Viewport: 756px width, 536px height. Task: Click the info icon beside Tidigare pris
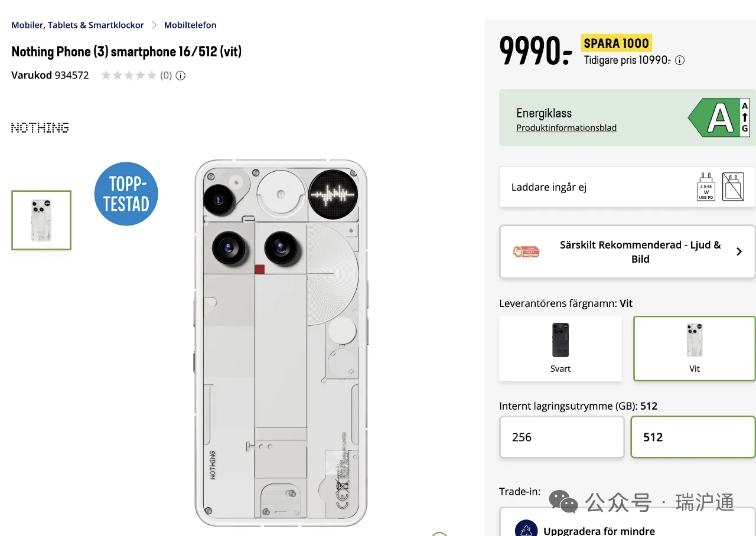point(680,60)
